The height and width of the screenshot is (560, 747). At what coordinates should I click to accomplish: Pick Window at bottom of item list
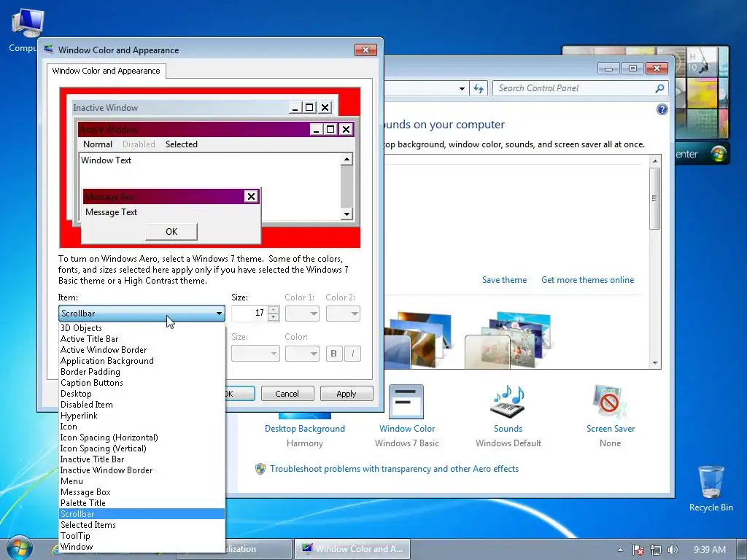pyautogui.click(x=142, y=547)
